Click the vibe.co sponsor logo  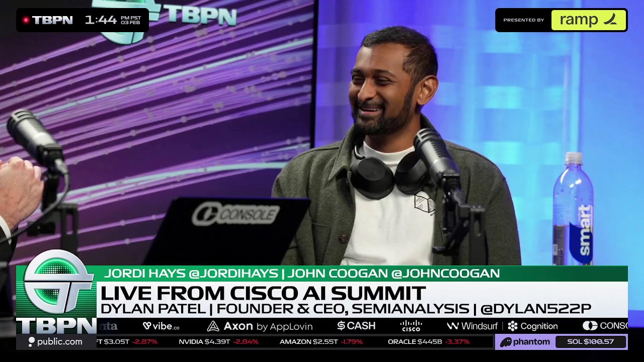coord(161,326)
